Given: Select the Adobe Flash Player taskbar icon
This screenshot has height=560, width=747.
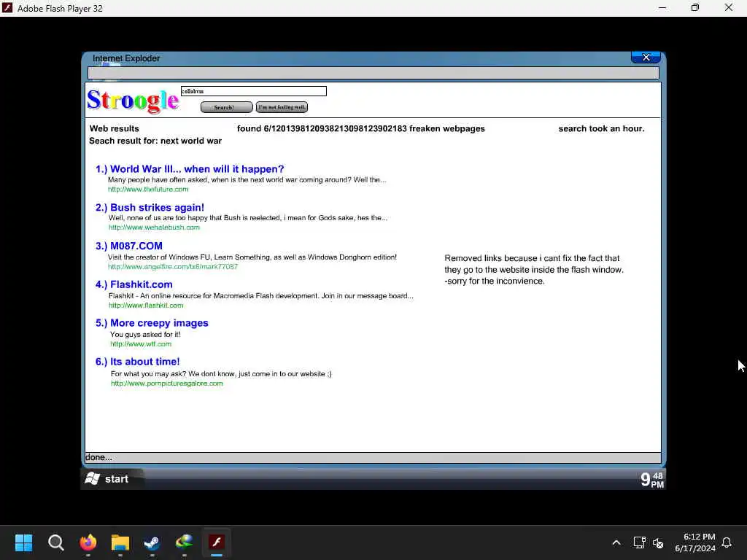Looking at the screenshot, I should click(217, 542).
